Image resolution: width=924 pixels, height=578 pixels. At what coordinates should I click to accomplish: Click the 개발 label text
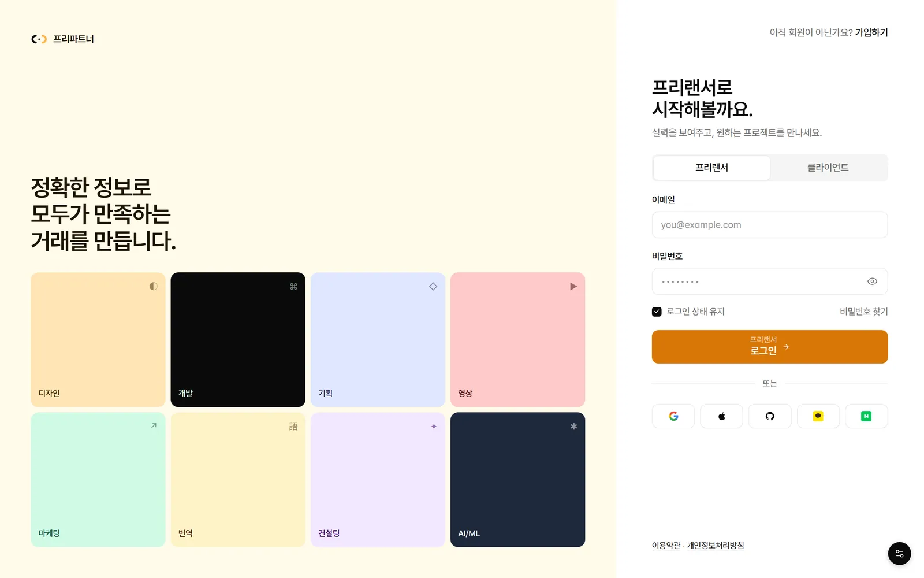(x=185, y=393)
